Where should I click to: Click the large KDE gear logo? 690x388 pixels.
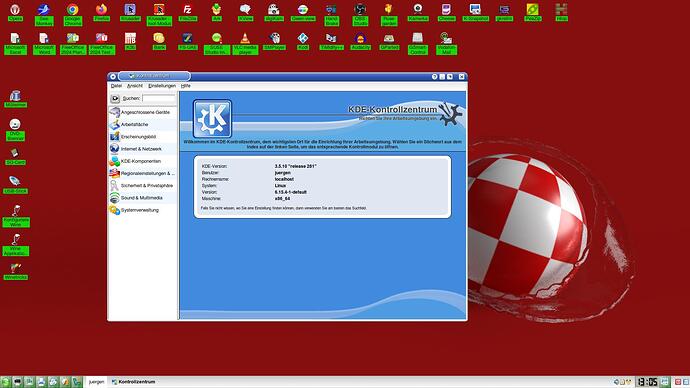point(212,119)
